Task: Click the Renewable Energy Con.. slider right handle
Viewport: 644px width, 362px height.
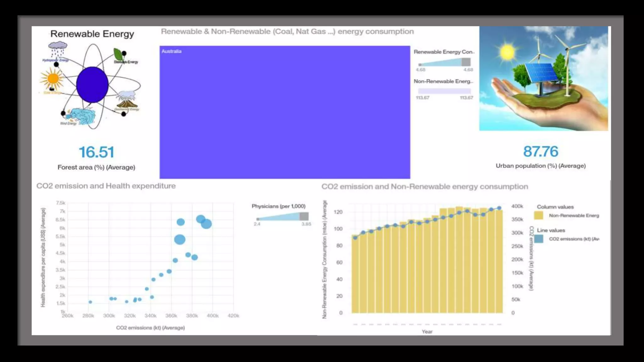Action: tap(466, 62)
